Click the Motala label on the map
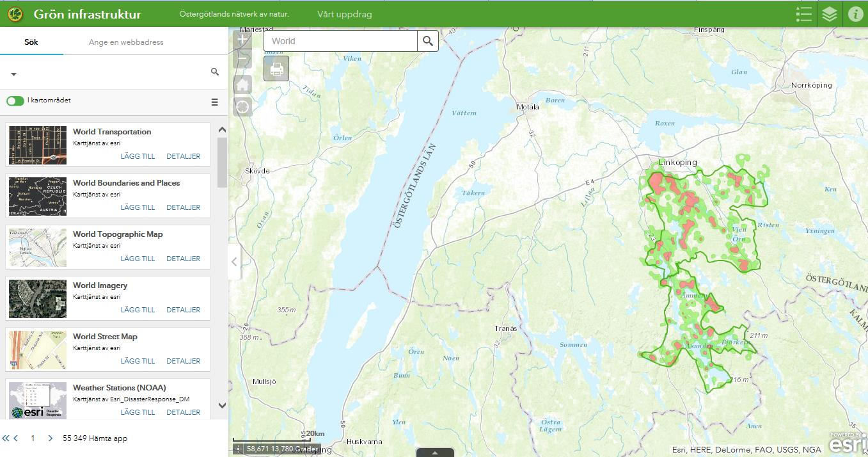Viewport: 868px width, 457px height. click(528, 107)
